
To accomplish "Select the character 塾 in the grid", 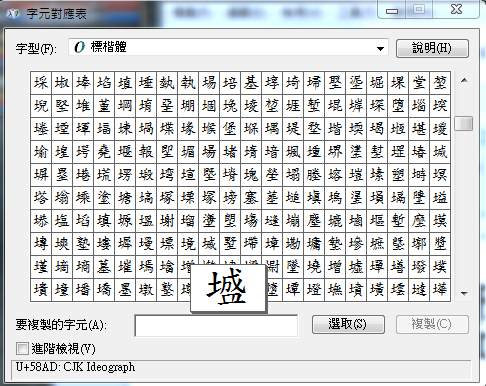I will (83, 244).
